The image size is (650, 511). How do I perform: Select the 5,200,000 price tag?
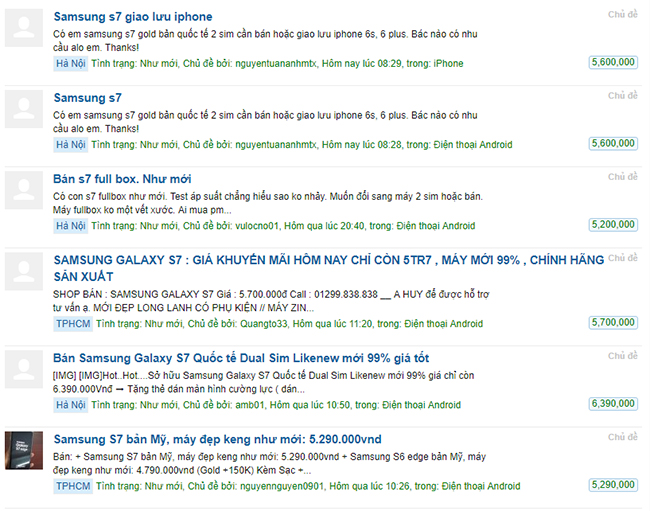[613, 226]
